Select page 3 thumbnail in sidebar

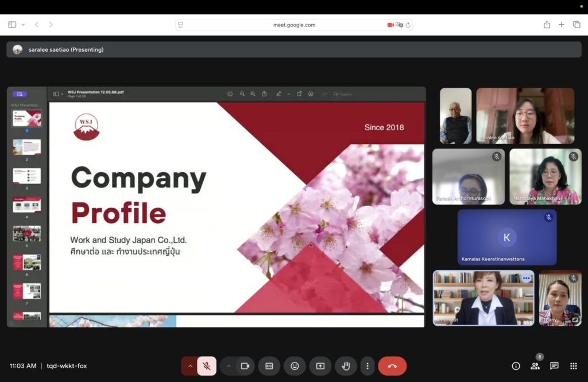click(27, 176)
